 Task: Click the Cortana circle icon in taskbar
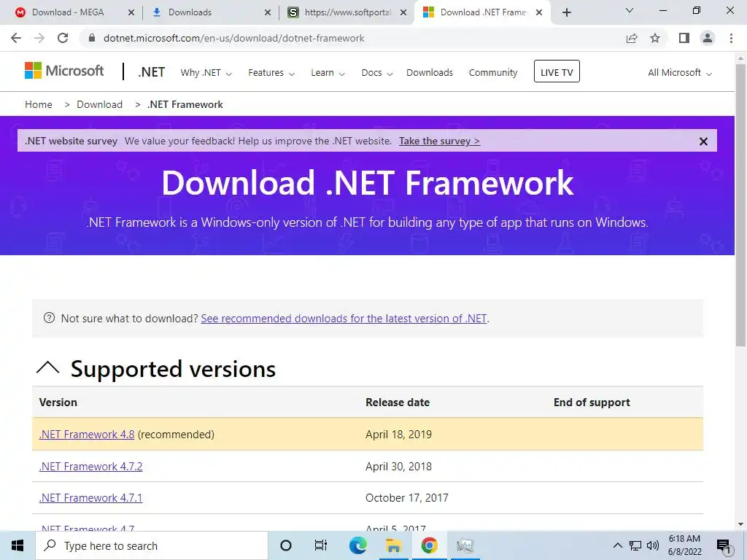(286, 545)
